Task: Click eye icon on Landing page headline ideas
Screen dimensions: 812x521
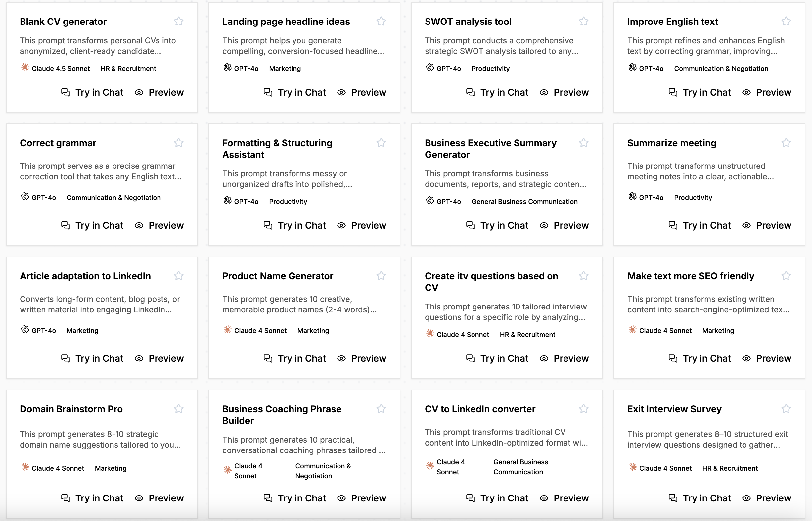Action: point(341,92)
